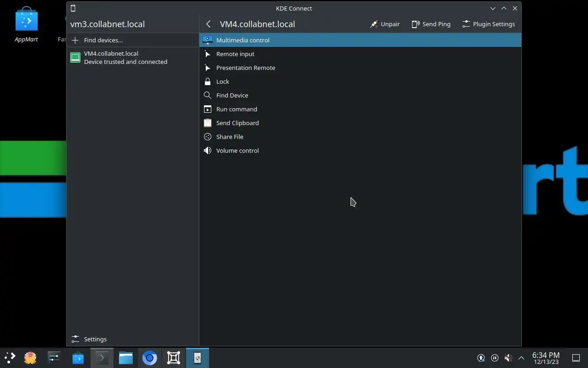
Task: Open the blue circle browser in taskbar
Action: coord(149,357)
